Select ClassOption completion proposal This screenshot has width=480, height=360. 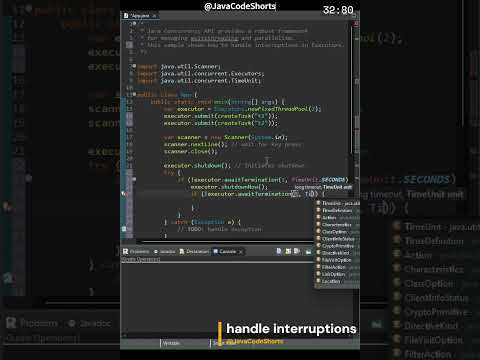pyautogui.click(x=337, y=232)
